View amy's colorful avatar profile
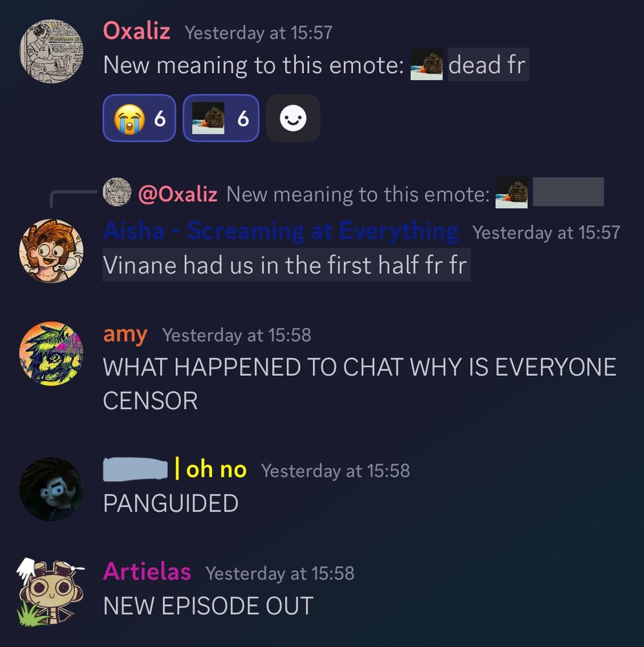 point(51,353)
